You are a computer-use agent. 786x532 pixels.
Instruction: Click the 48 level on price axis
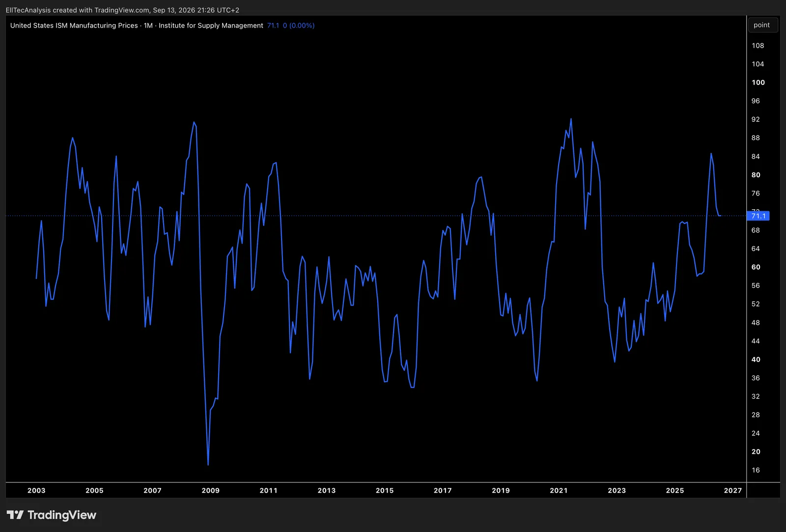point(756,322)
